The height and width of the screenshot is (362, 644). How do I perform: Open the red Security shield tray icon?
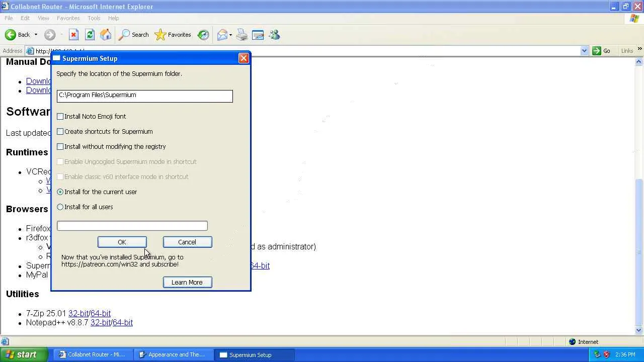tap(607, 354)
